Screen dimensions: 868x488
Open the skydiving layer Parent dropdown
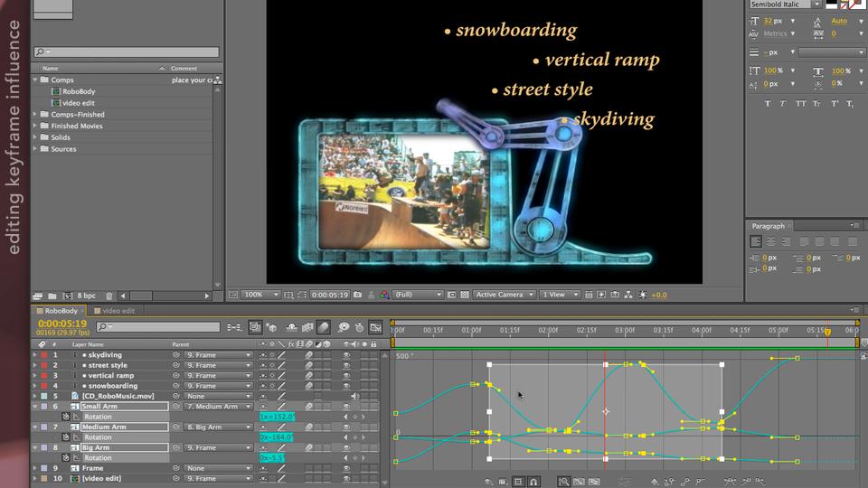pos(218,355)
